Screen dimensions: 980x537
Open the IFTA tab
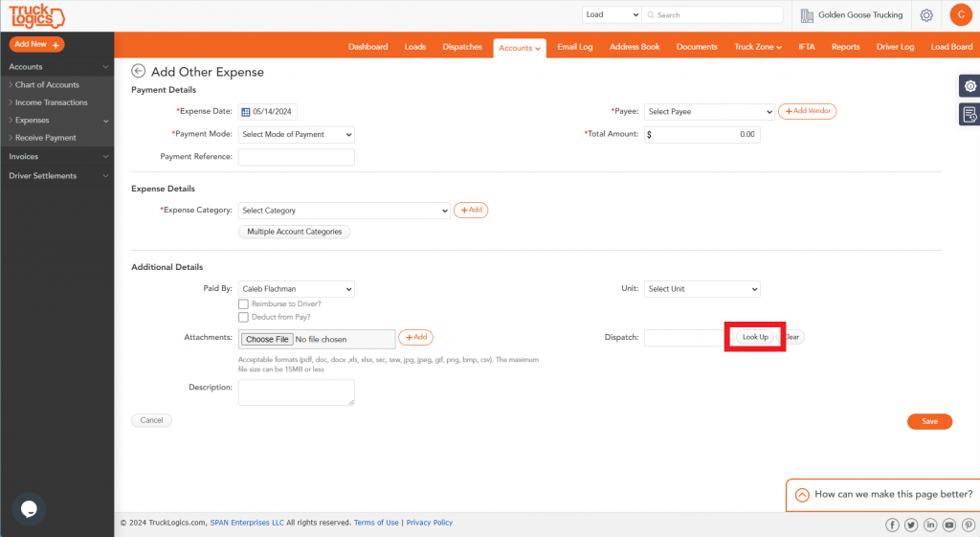(x=806, y=47)
